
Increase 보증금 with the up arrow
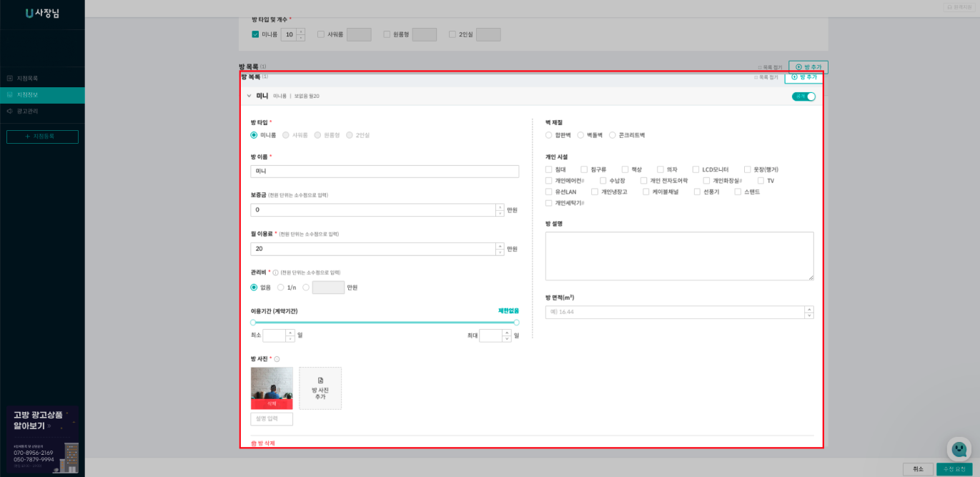click(500, 207)
